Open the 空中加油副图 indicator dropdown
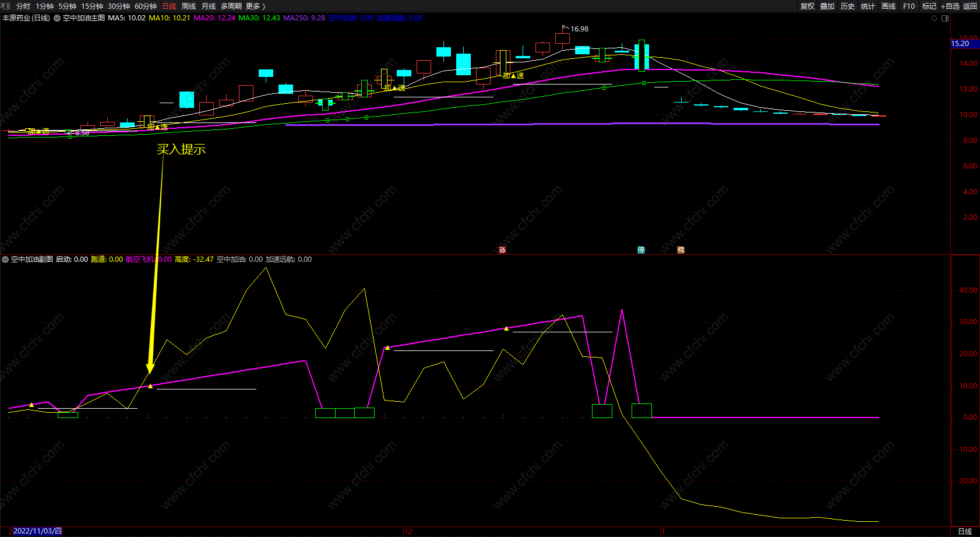 point(5,259)
